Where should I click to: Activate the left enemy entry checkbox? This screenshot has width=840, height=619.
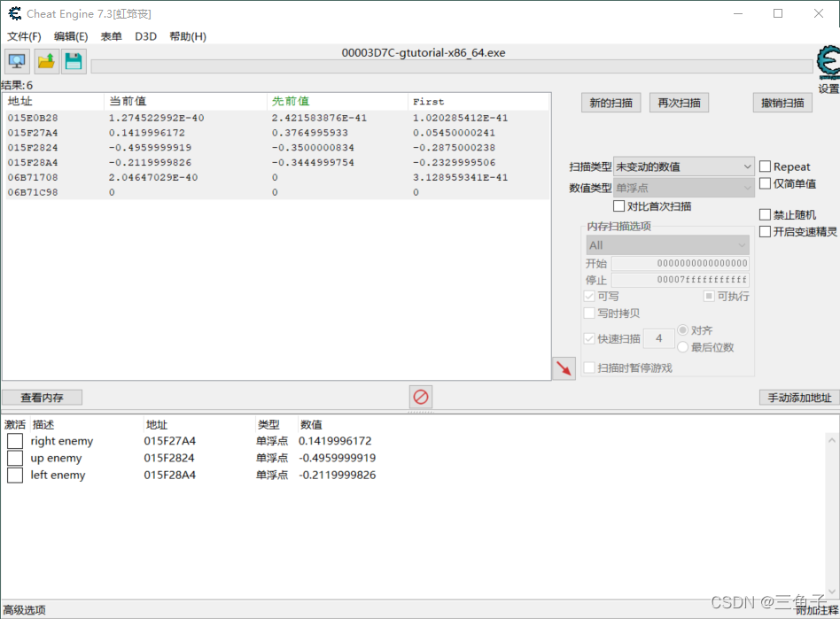(x=15, y=476)
